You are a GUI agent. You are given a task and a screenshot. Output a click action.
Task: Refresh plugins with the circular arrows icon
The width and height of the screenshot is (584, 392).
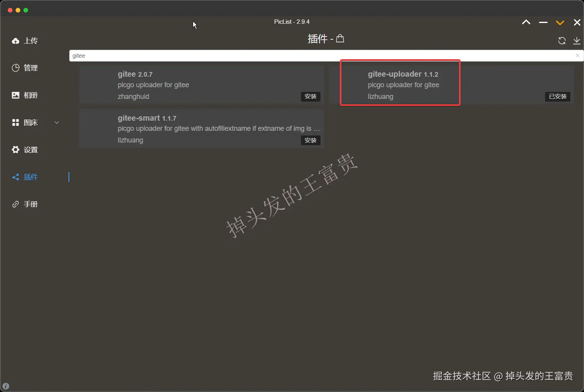click(x=562, y=40)
